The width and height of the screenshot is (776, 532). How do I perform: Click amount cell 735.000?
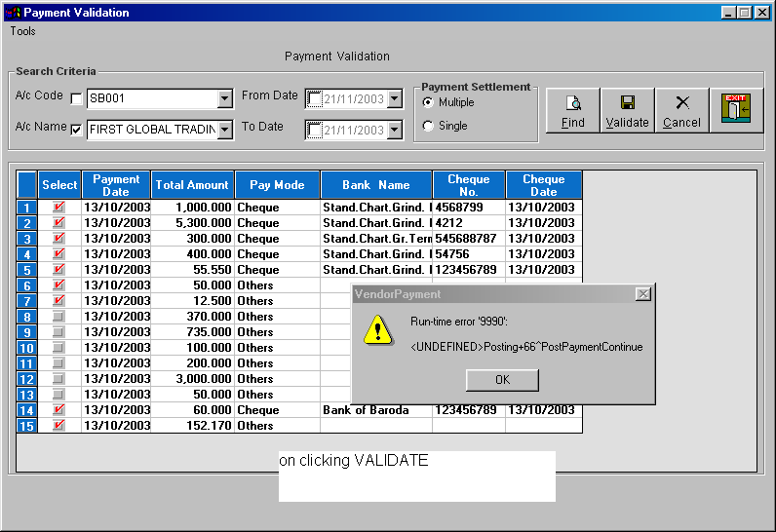(192, 331)
